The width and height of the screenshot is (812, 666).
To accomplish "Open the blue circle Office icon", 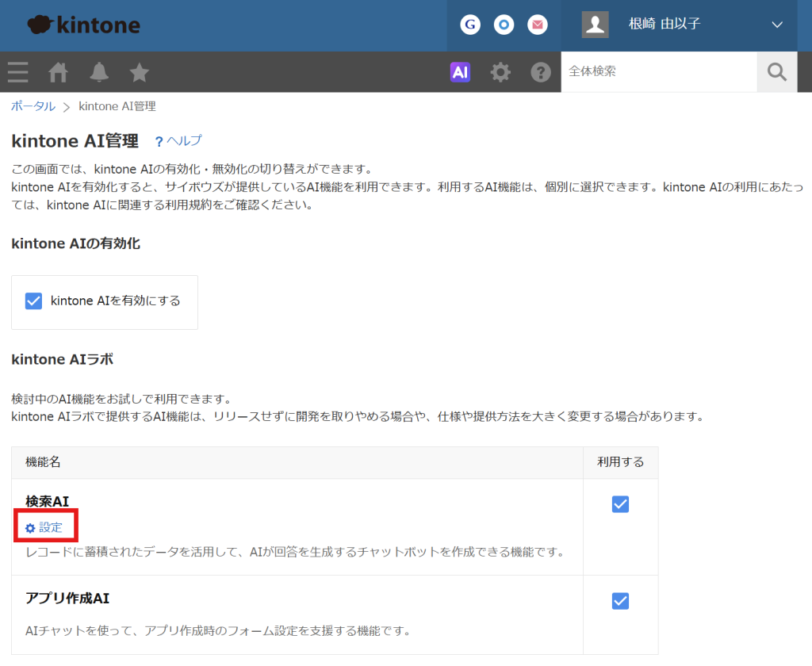I will point(504,25).
